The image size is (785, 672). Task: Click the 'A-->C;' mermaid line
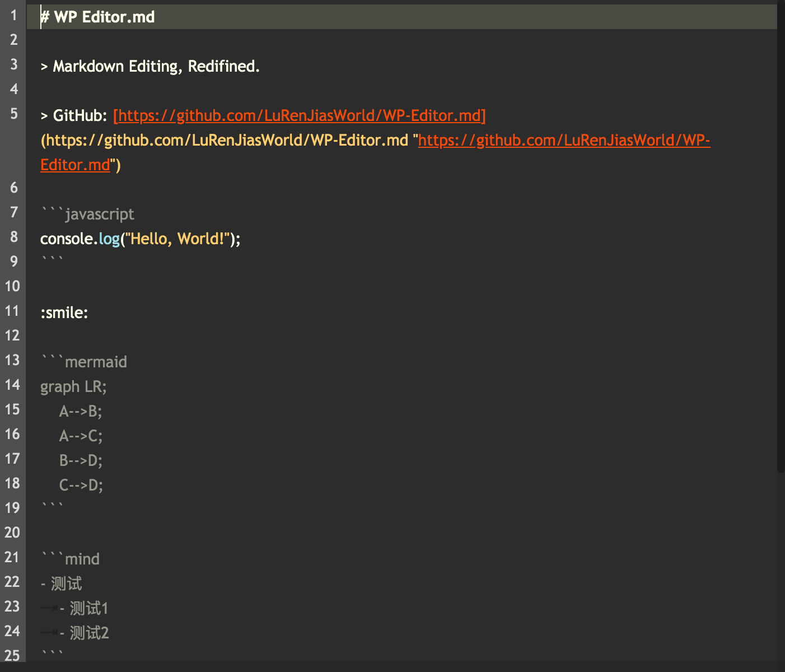[x=81, y=436]
